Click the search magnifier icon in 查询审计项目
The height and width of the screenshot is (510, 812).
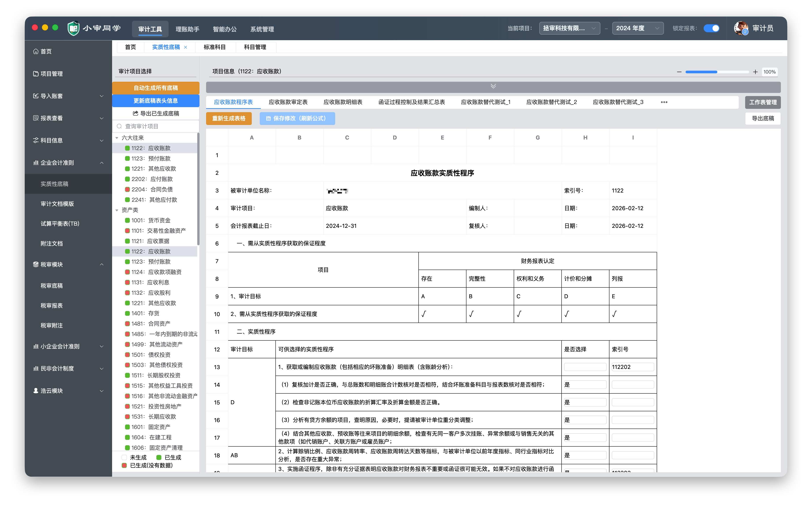click(x=119, y=126)
